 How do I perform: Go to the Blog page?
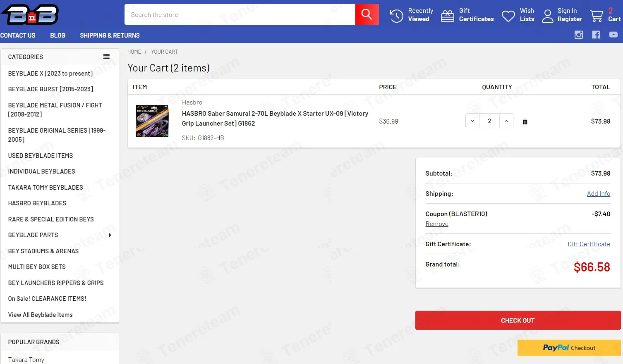tap(58, 36)
